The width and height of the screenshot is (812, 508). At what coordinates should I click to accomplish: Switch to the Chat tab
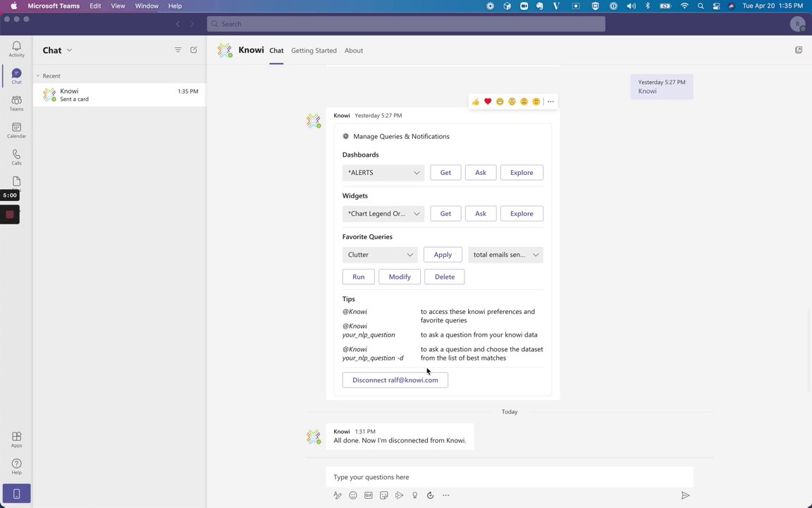(276, 50)
